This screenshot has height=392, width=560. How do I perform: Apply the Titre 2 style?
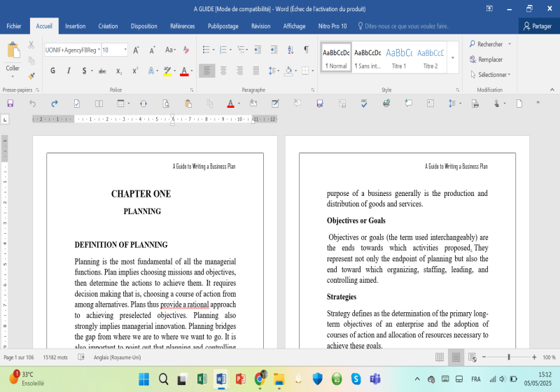(x=430, y=57)
